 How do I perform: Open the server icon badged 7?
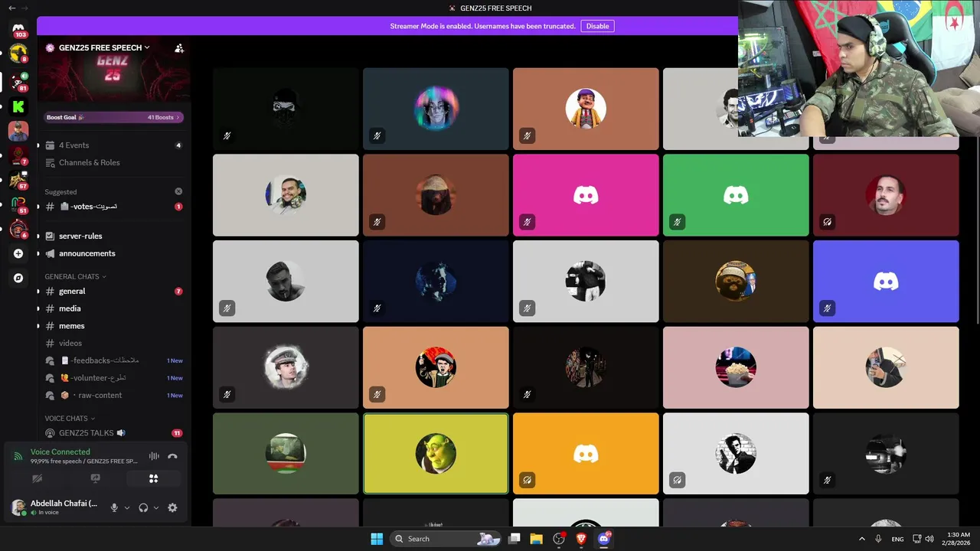pos(18,156)
